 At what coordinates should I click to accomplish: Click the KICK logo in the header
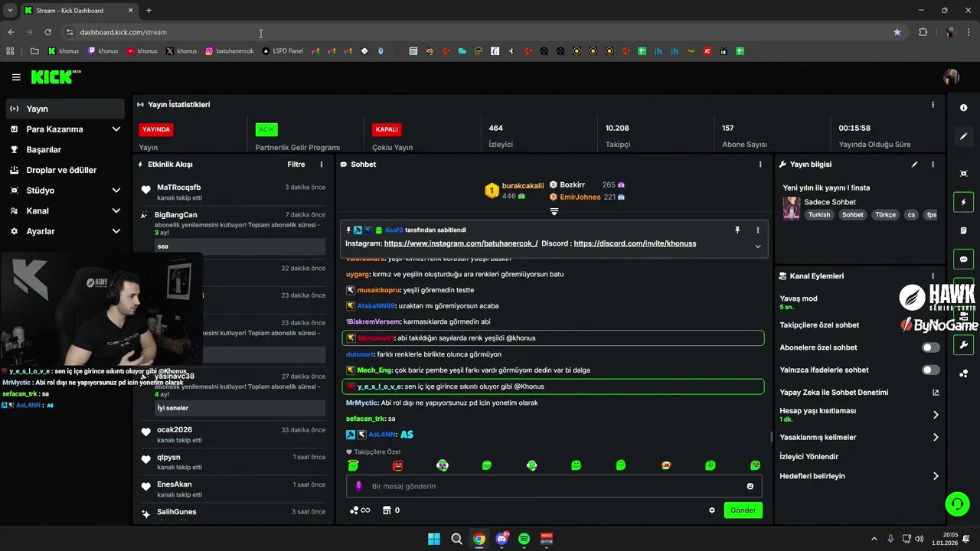[x=55, y=77]
